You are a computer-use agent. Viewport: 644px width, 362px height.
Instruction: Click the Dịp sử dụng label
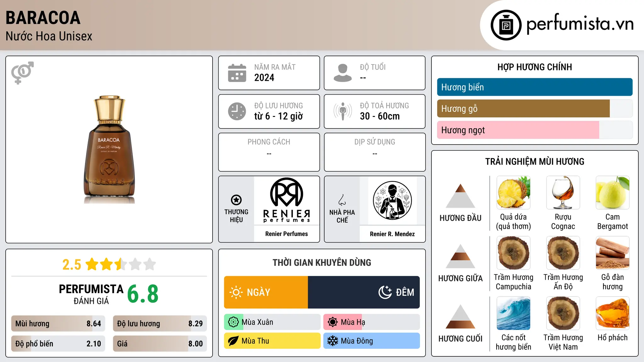tap(375, 142)
